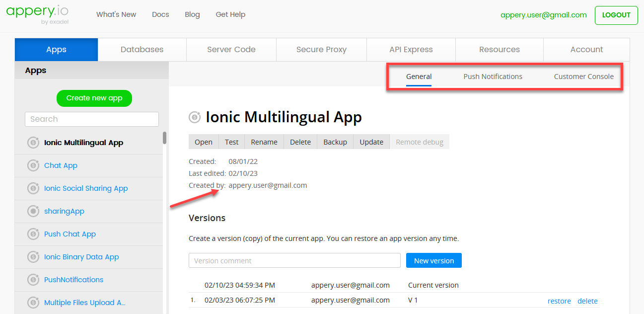Click the timestamp 02/10/23 04:59:34 PM
The width and height of the screenshot is (644, 314).
[x=240, y=285]
